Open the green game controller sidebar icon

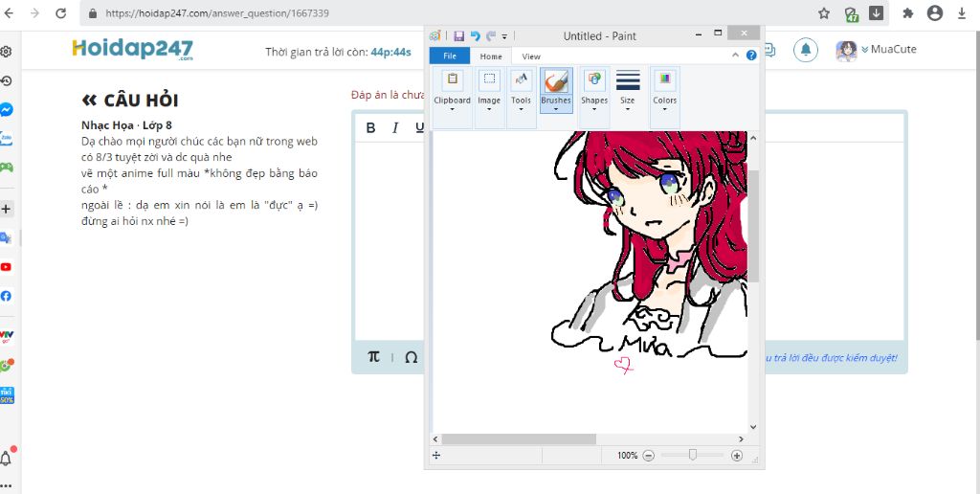pos(7,167)
